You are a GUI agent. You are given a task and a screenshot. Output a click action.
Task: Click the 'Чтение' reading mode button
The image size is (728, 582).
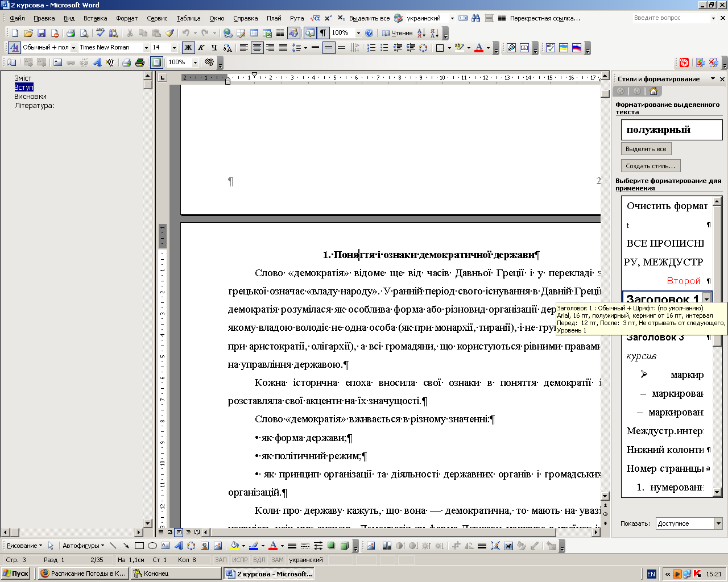pyautogui.click(x=398, y=33)
